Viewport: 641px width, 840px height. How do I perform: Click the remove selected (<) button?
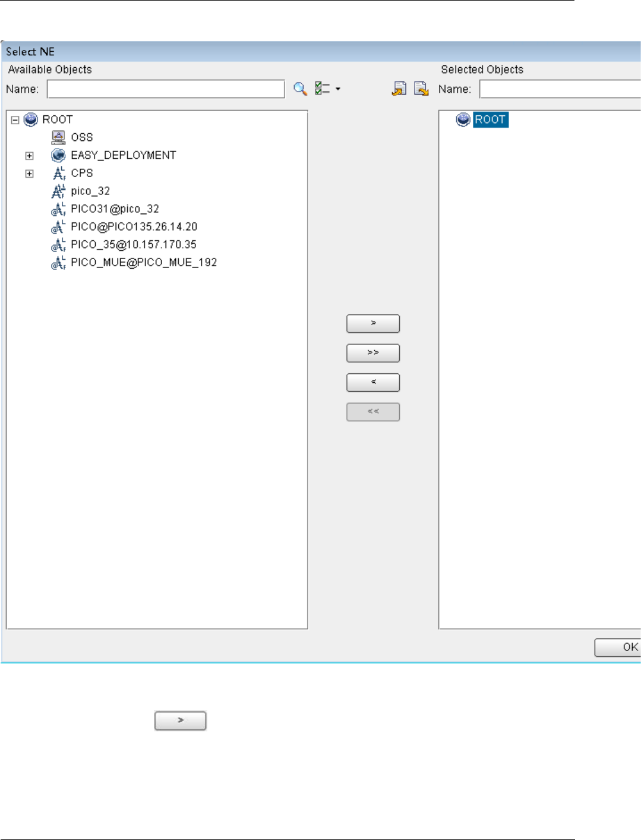click(x=373, y=382)
